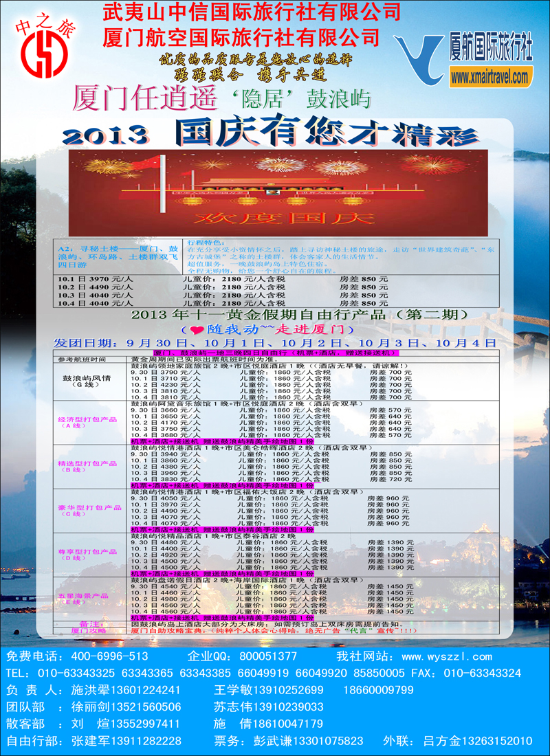Click the 欢度国庆 fireworks banner image
550x756 pixels.
pos(278,192)
